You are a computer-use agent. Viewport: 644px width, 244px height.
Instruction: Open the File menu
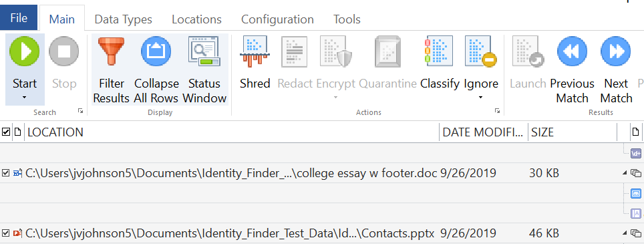[x=19, y=19]
